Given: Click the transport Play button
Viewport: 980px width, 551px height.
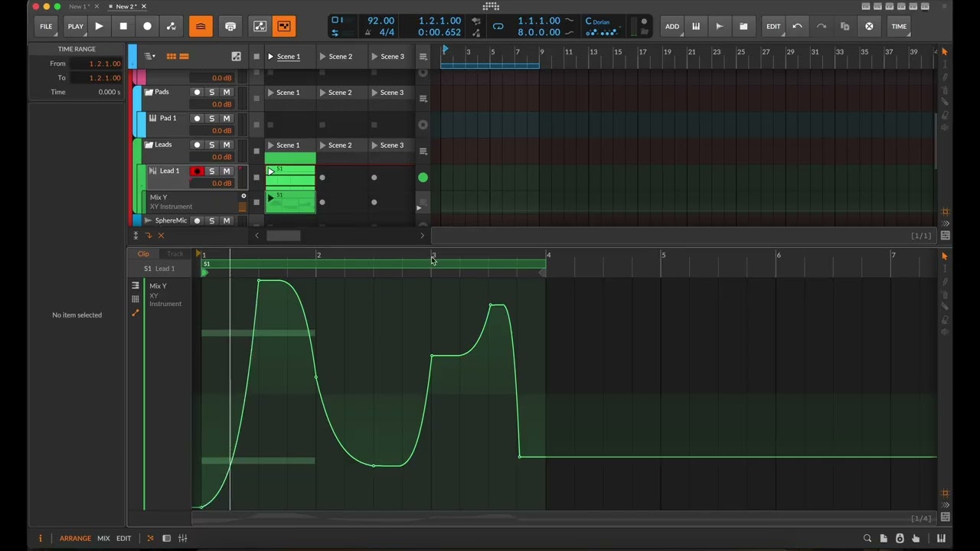Looking at the screenshot, I should pyautogui.click(x=99, y=26).
